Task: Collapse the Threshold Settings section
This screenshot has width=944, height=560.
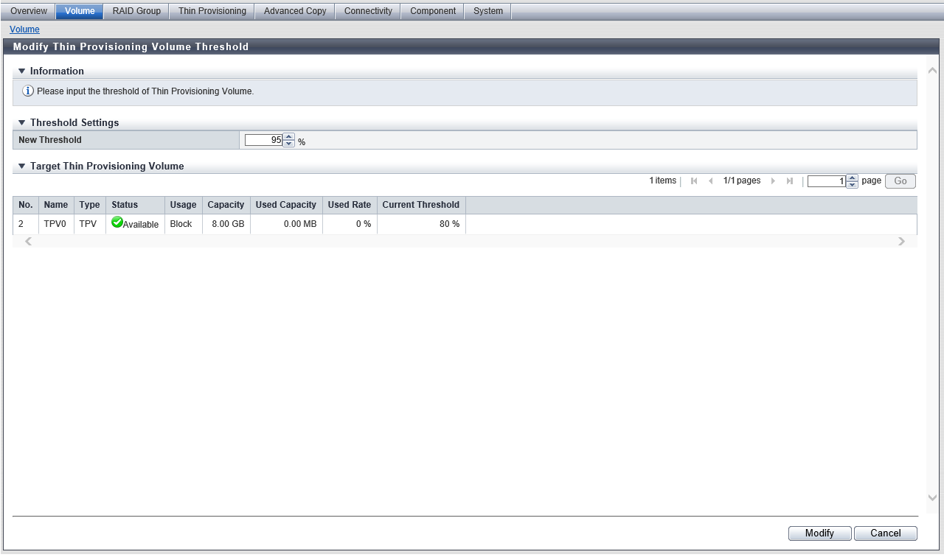Action: tap(22, 123)
